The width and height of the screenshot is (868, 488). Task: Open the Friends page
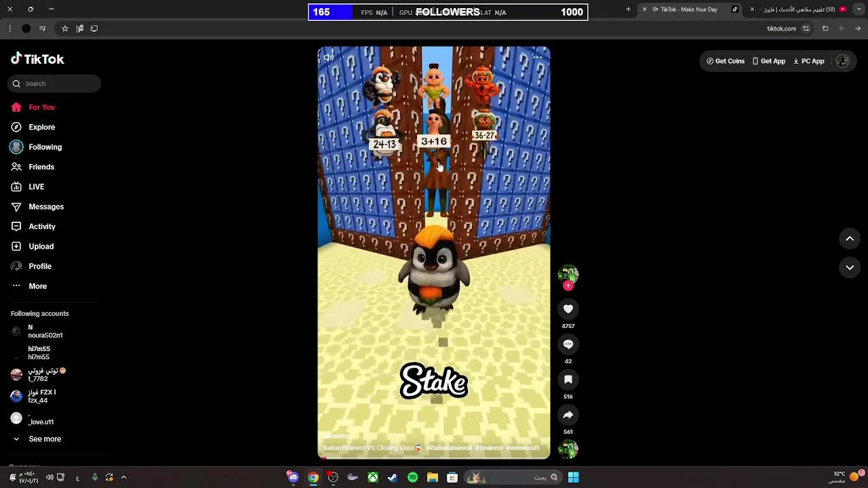click(33, 167)
